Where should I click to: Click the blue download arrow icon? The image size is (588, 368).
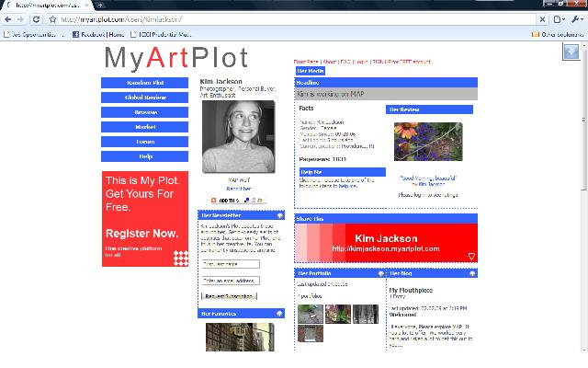[571, 52]
